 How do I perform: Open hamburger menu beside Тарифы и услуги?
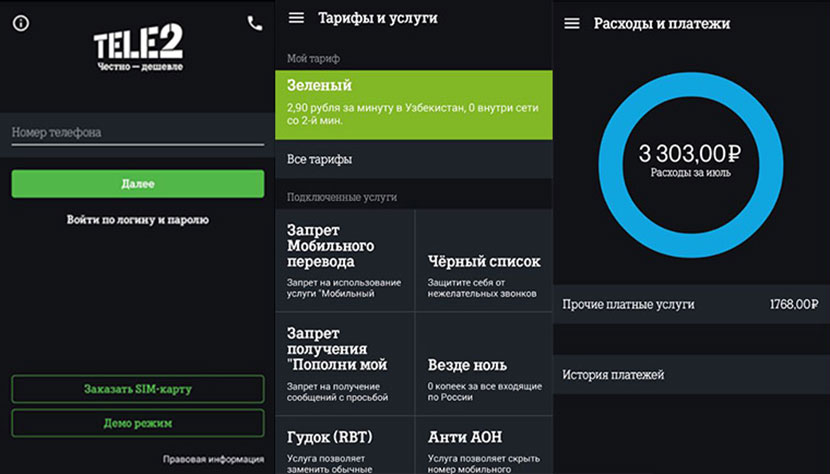tap(296, 18)
